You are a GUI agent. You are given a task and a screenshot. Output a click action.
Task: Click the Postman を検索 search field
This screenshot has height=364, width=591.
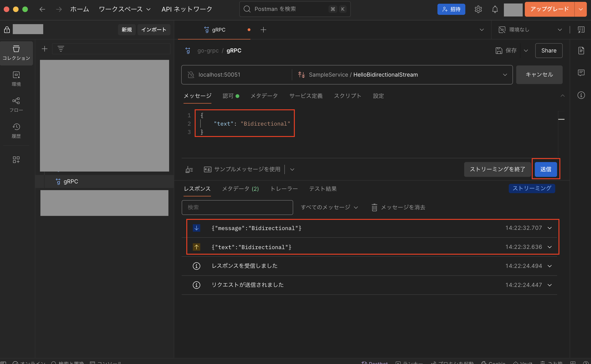295,9
